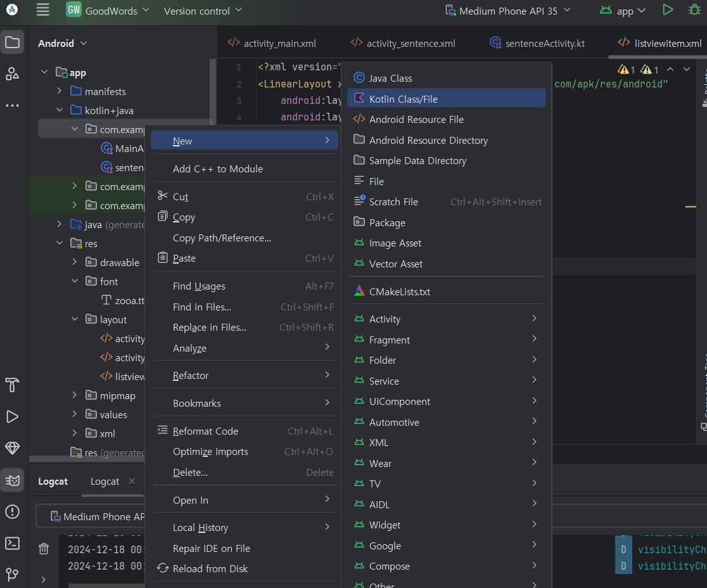Open the Build hammer tool window
The image size is (707, 588).
point(12,385)
